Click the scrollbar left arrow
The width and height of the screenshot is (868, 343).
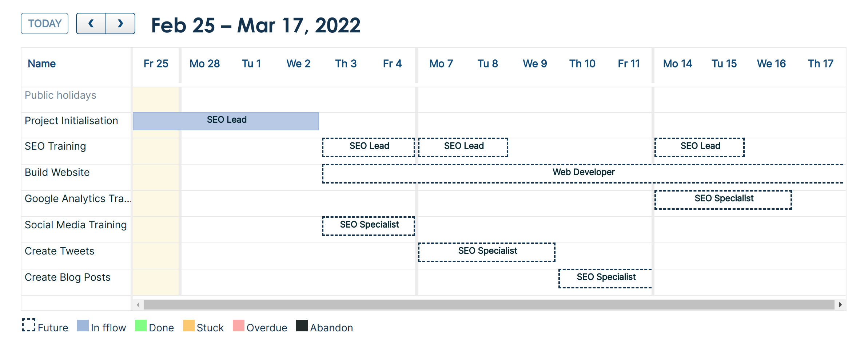pyautogui.click(x=138, y=305)
